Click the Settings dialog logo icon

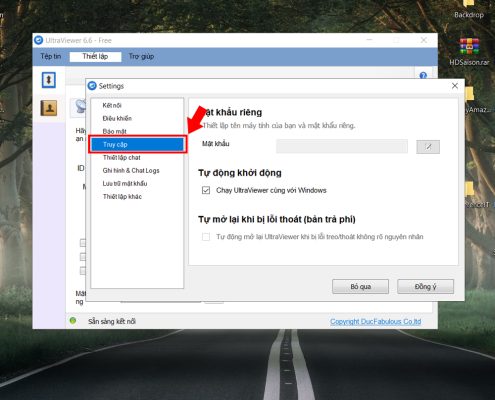pos(92,86)
